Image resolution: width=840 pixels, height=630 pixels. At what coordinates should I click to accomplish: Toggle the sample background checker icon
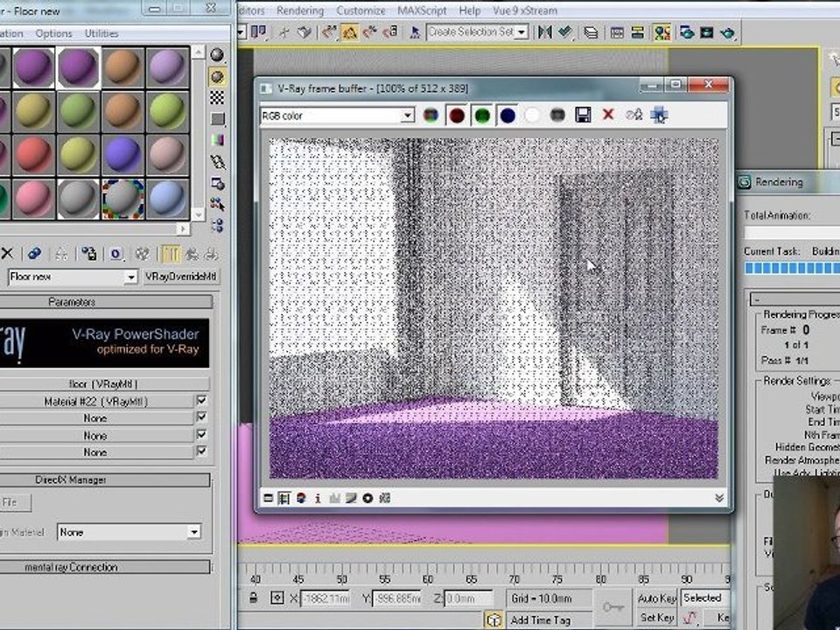(217, 97)
